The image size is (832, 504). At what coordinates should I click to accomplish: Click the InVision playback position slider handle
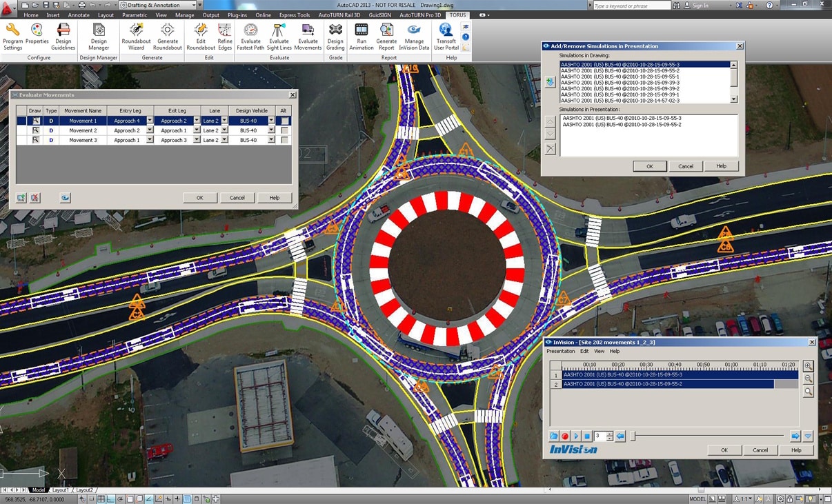click(x=633, y=436)
